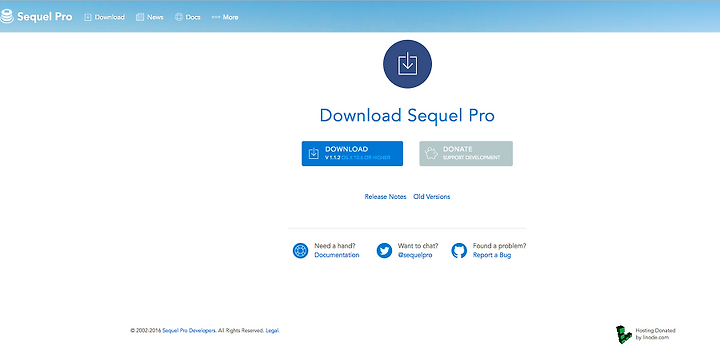Image resolution: width=720 pixels, height=362 pixels.
Task: Click the Docs lifebuoy icon in navbar
Action: click(x=179, y=17)
